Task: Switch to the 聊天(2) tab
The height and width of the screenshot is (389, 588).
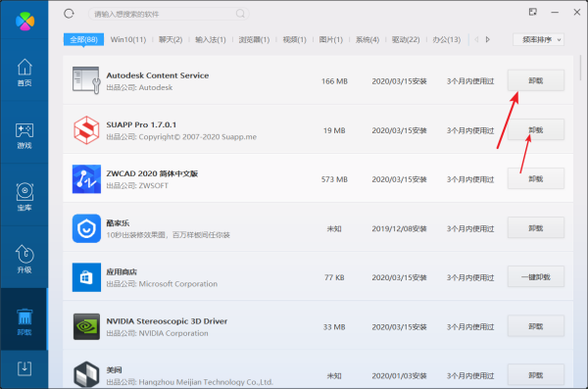Action: [x=171, y=39]
